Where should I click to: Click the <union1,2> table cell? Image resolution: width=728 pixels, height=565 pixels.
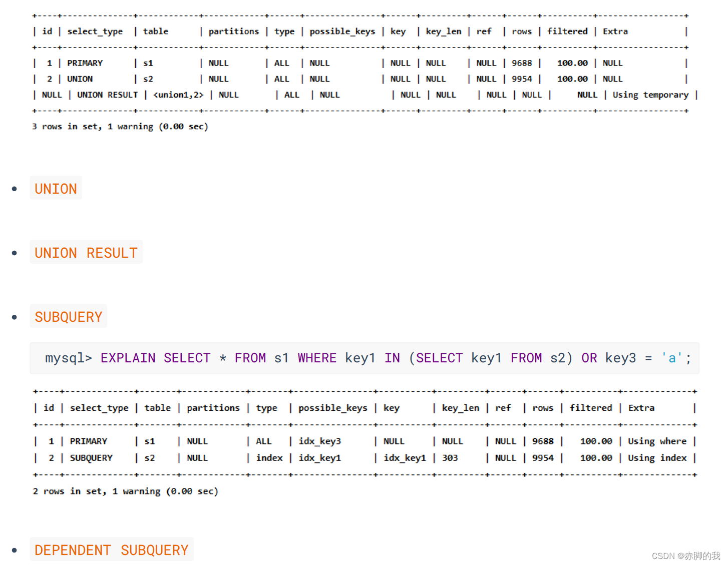point(178,95)
